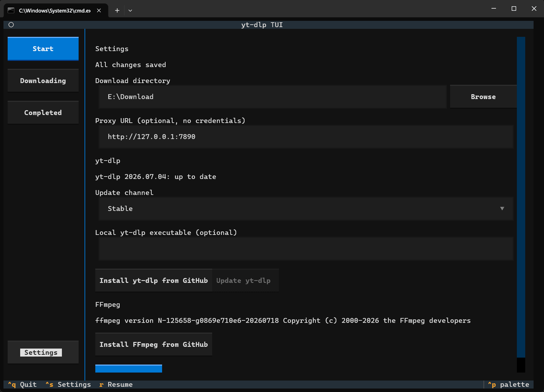Switch to the Completed list
Image resolution: width=544 pixels, height=392 pixels.
click(43, 113)
